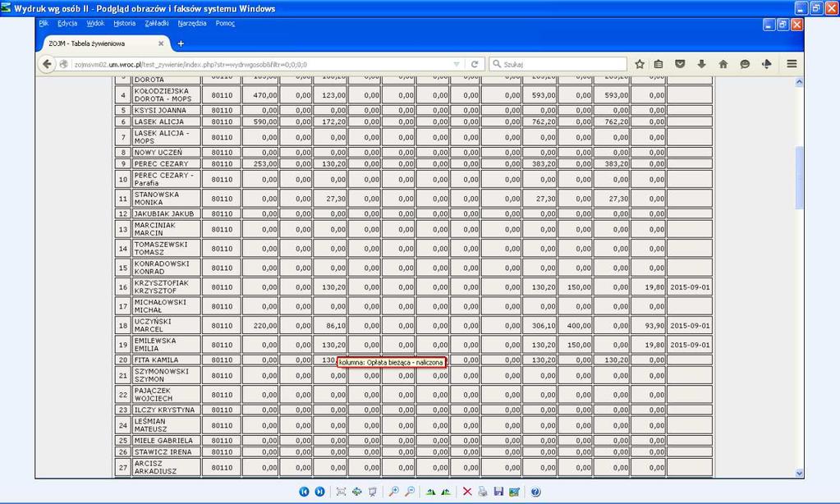The image size is (840, 504).
Task: Zoom in with the magnifier plus icon
Action: [394, 492]
